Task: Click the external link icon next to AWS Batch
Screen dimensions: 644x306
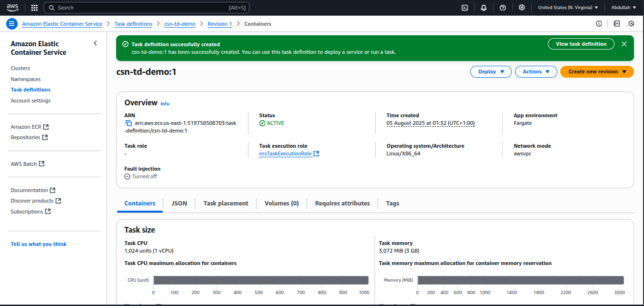Action: coord(41,164)
